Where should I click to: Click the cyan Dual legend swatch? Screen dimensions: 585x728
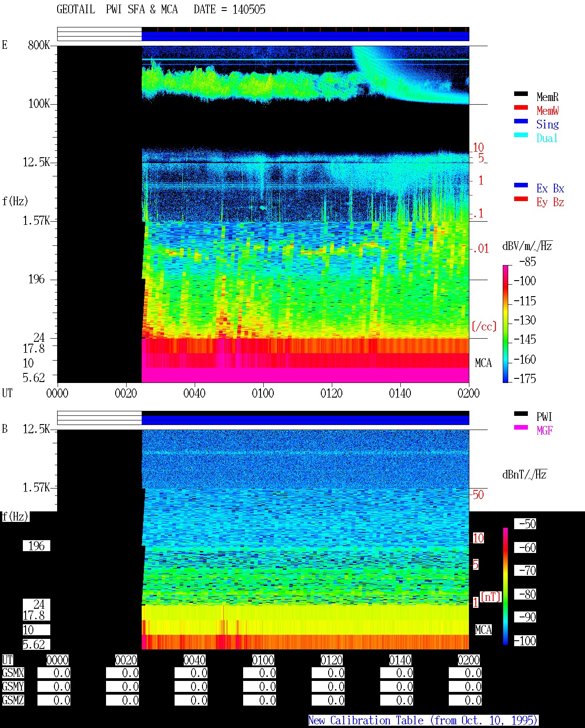(521, 135)
